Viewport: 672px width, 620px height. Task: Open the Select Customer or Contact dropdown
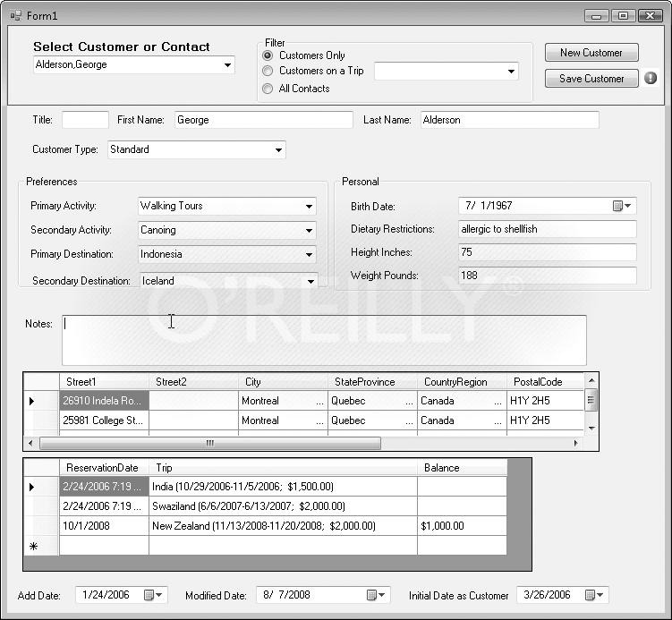click(x=227, y=65)
